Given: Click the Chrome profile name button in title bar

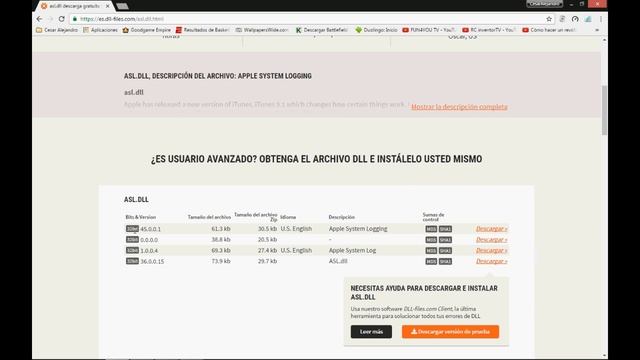Looking at the screenshot, I should tap(544, 4).
